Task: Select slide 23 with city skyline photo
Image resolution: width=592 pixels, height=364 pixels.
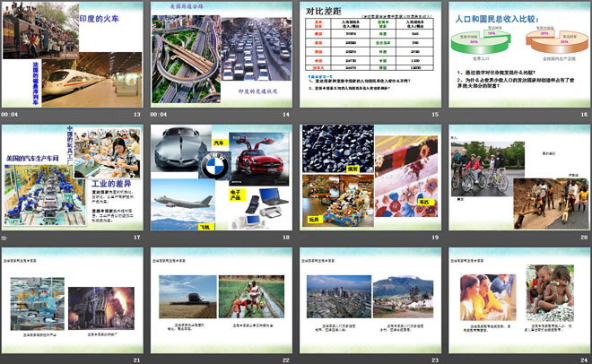Action: (x=370, y=300)
